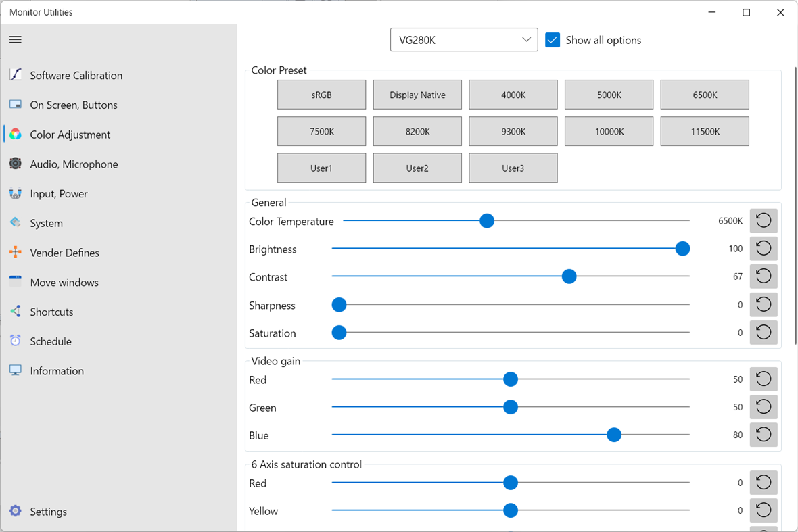Open the hamburger menu
The width and height of the screenshot is (798, 532).
pyautogui.click(x=15, y=39)
